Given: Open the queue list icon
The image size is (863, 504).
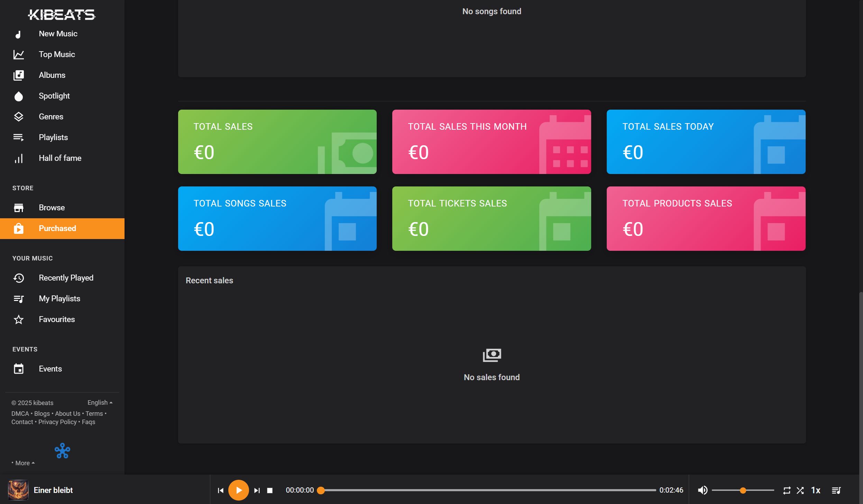Looking at the screenshot, I should click(x=836, y=490).
